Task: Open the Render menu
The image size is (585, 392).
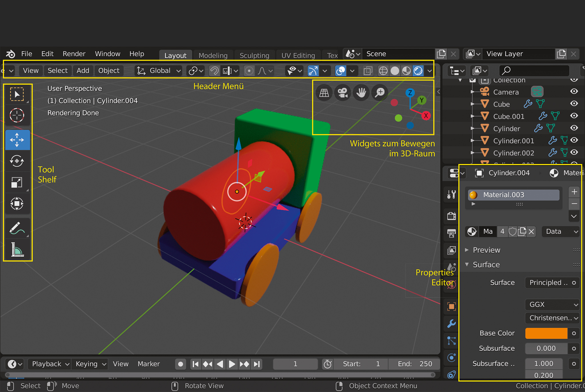Action: click(x=74, y=54)
